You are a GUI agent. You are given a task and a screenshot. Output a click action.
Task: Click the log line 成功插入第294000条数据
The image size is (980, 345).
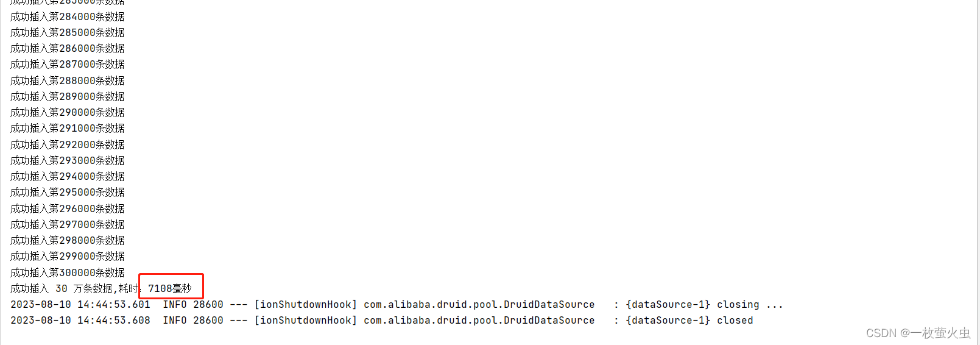tap(68, 176)
